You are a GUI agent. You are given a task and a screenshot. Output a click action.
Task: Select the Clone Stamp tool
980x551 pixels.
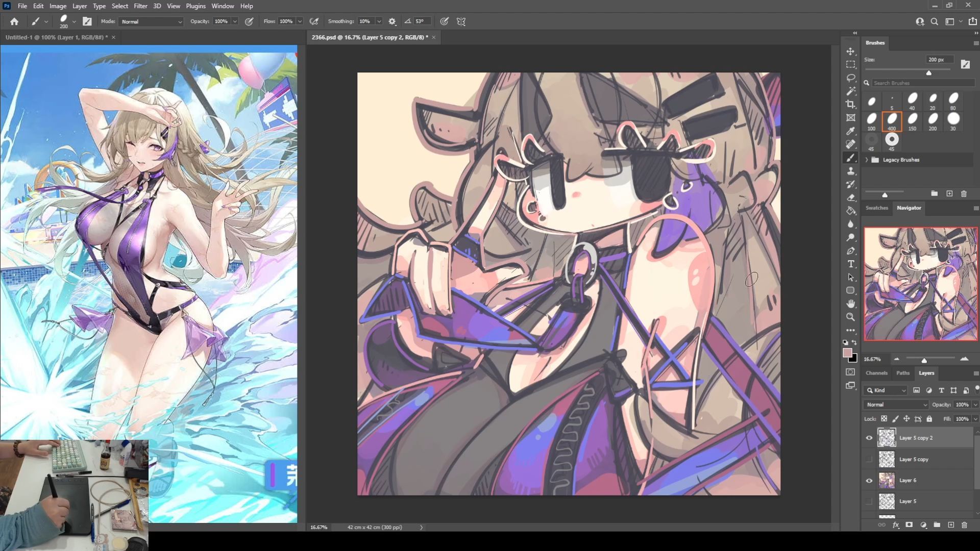(x=850, y=171)
